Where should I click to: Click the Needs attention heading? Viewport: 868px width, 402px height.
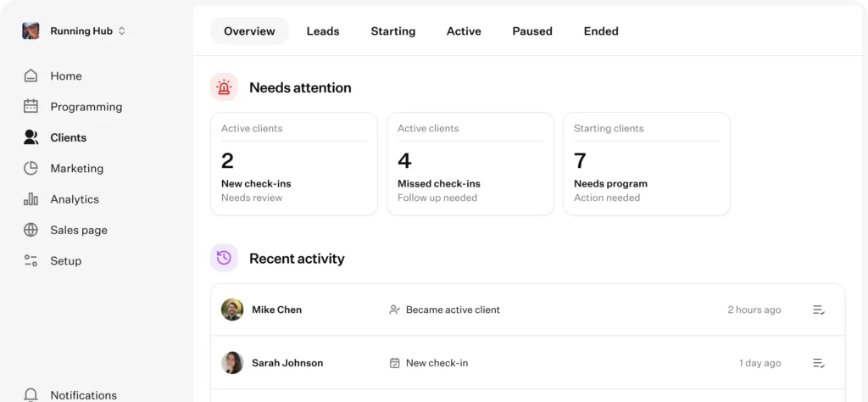pos(300,87)
